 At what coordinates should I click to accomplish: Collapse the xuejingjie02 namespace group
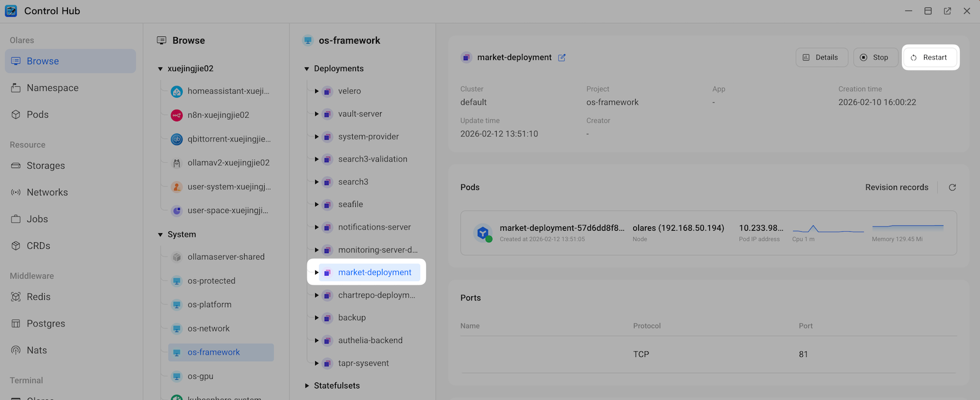pyautogui.click(x=160, y=69)
